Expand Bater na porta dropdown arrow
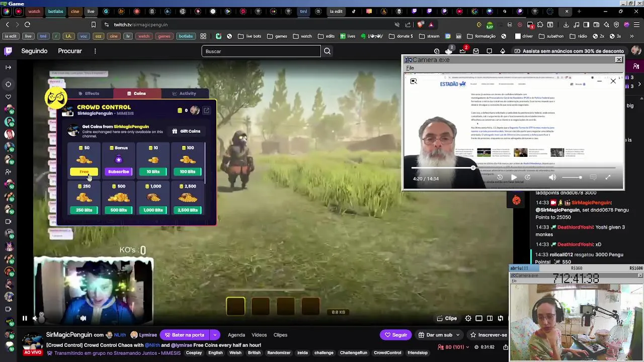Viewport: 644px width, 362px height. 215,335
